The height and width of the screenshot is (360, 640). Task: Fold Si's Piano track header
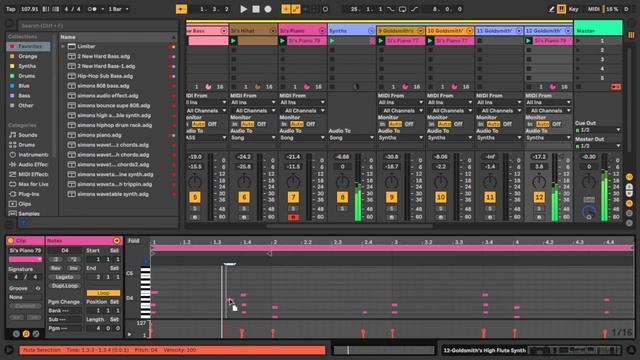point(322,31)
